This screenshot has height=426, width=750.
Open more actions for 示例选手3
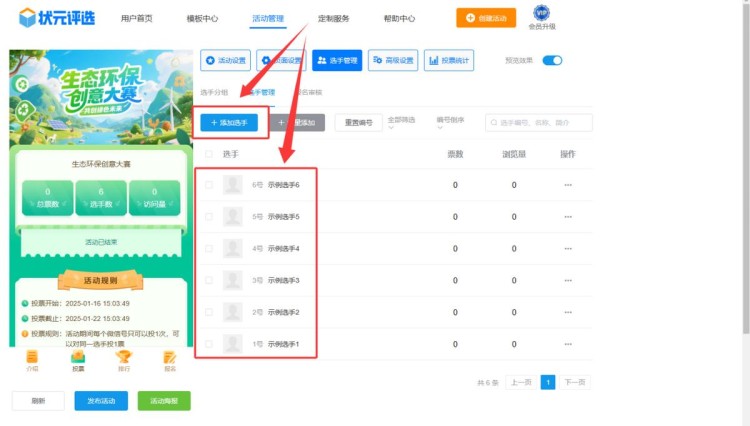[x=568, y=280]
